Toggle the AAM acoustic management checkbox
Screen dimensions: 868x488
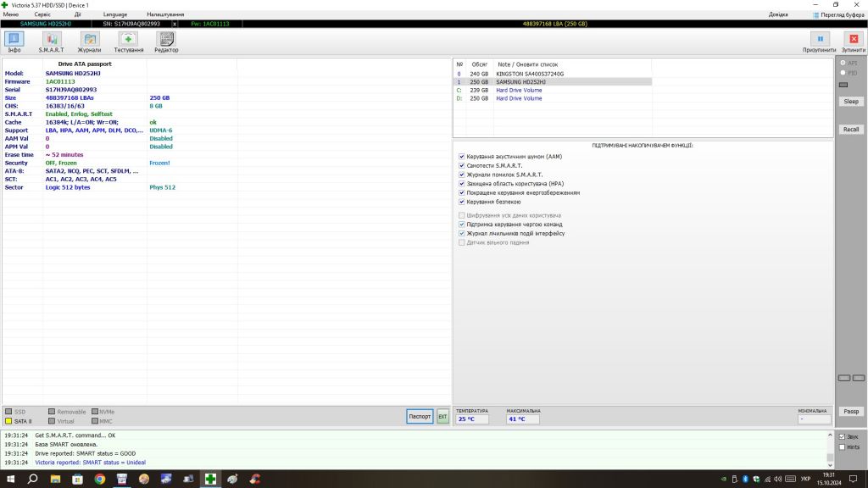pos(462,157)
